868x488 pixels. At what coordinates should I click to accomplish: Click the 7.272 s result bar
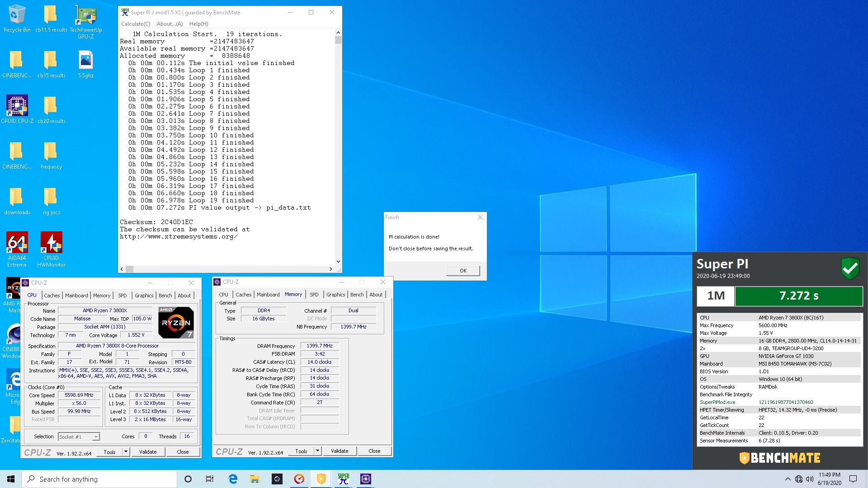coord(799,296)
